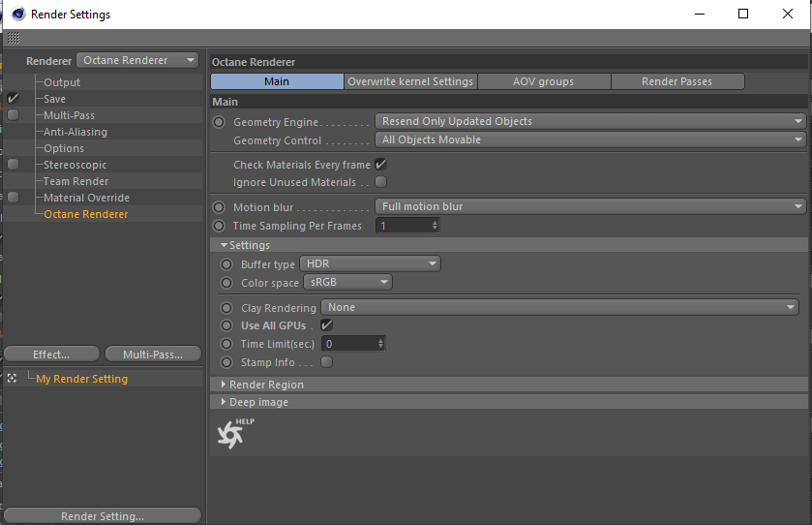Enable the Material Override checkbox
This screenshot has width=812, height=525.
point(13,198)
